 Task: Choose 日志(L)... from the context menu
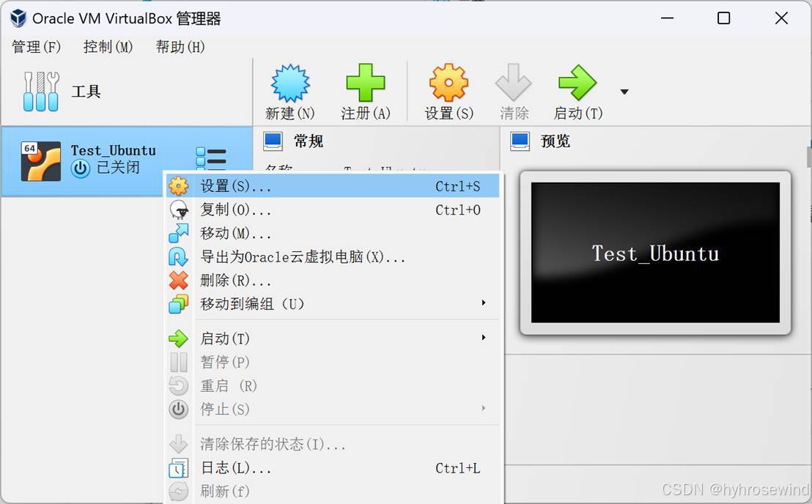332,468
